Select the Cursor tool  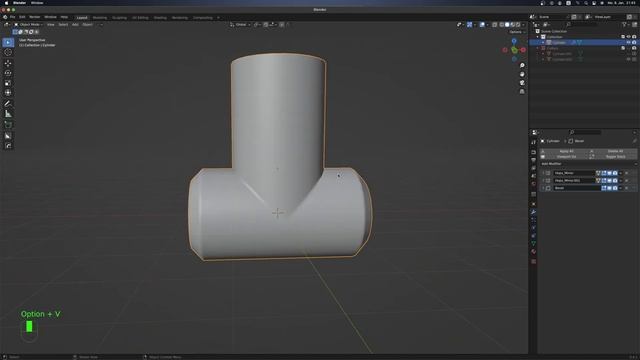click(x=8, y=52)
